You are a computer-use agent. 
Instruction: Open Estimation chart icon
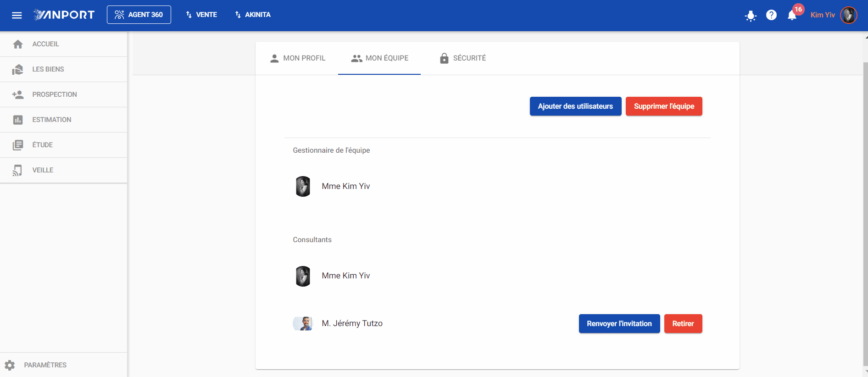pyautogui.click(x=18, y=120)
